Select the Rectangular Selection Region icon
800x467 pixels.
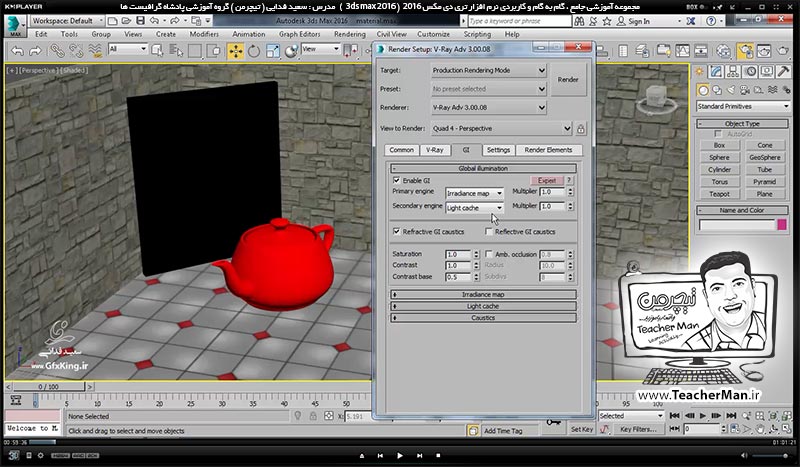click(195, 51)
